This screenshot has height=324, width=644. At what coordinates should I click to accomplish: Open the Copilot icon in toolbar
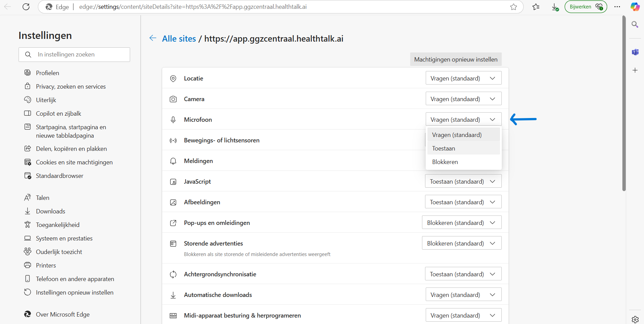[x=635, y=7]
